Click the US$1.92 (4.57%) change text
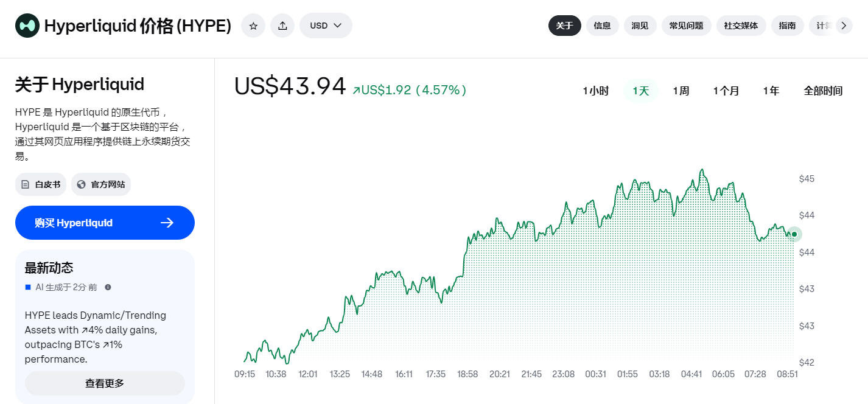868x404 pixels. click(x=410, y=90)
